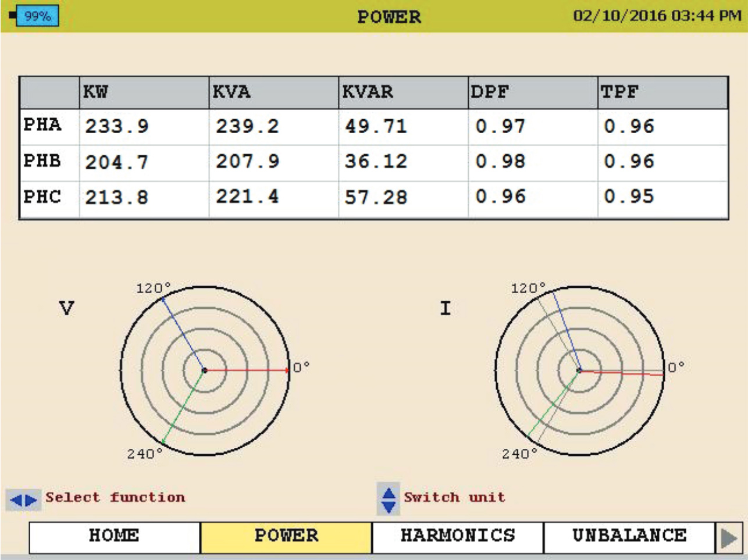The image size is (748, 560).
Task: Click the 0° label on current diagram
Action: [676, 367]
